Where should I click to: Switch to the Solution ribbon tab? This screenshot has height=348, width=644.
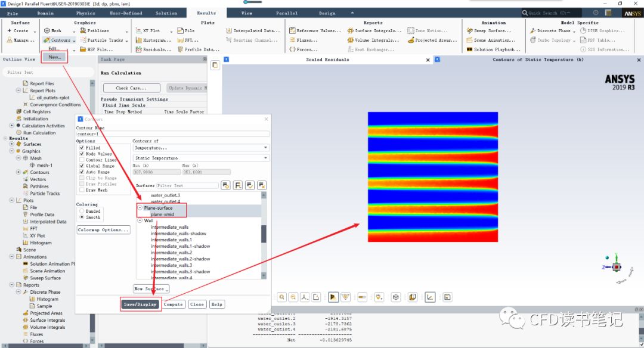pos(166,13)
